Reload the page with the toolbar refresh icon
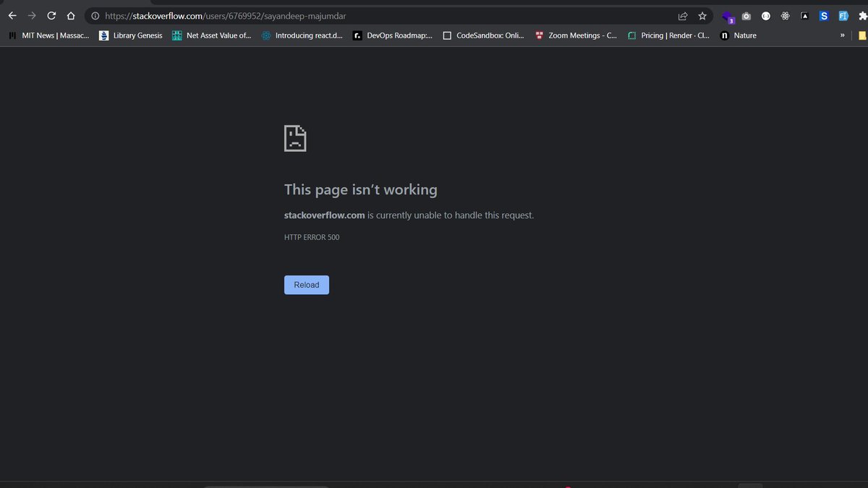 pyautogui.click(x=51, y=16)
